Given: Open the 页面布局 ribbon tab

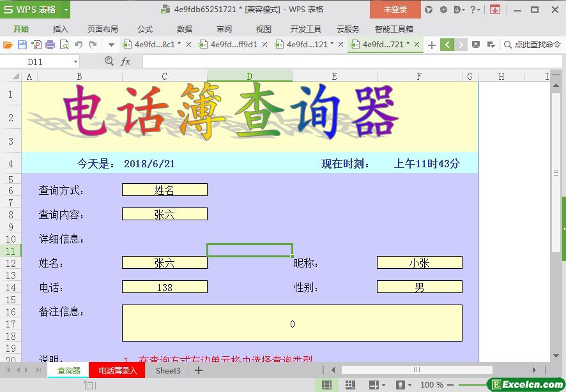Looking at the screenshot, I should [x=103, y=29].
